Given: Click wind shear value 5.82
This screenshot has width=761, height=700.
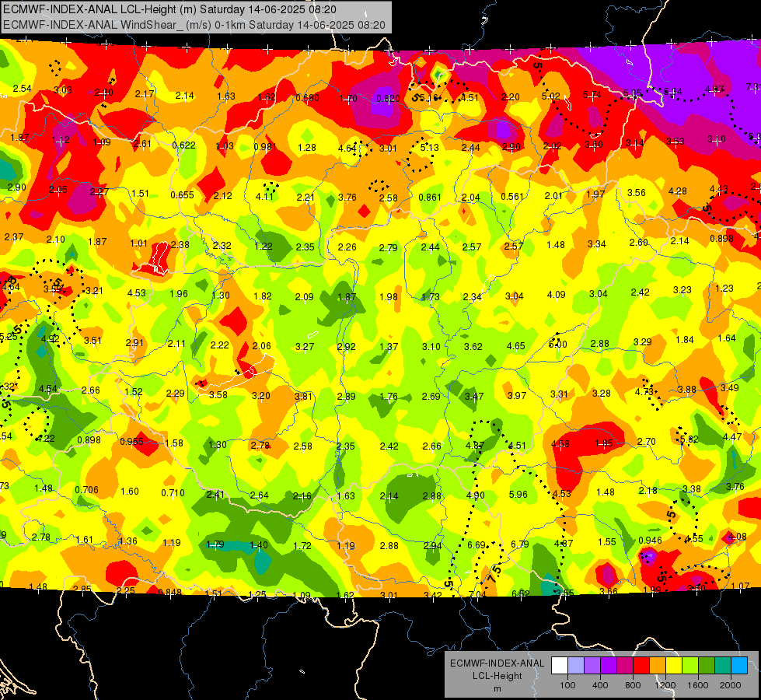Looking at the screenshot, I should click(689, 439).
